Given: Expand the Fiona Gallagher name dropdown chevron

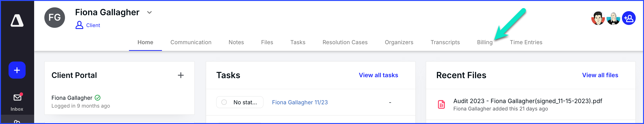Looking at the screenshot, I should pos(149,12).
